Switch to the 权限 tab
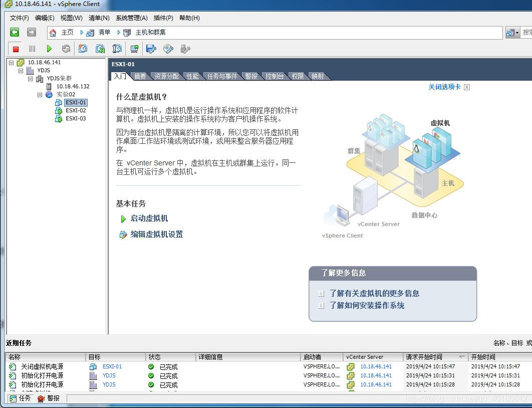The height and width of the screenshot is (408, 532). click(x=298, y=76)
